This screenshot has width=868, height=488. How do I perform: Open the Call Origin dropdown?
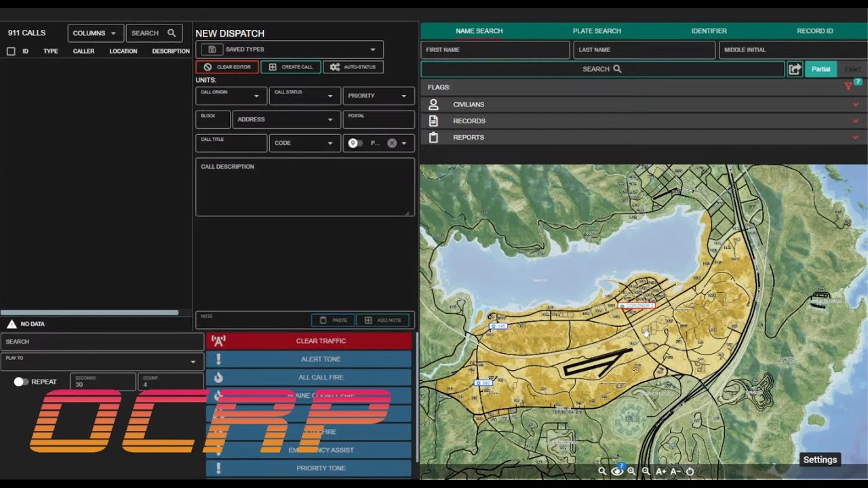click(x=231, y=96)
